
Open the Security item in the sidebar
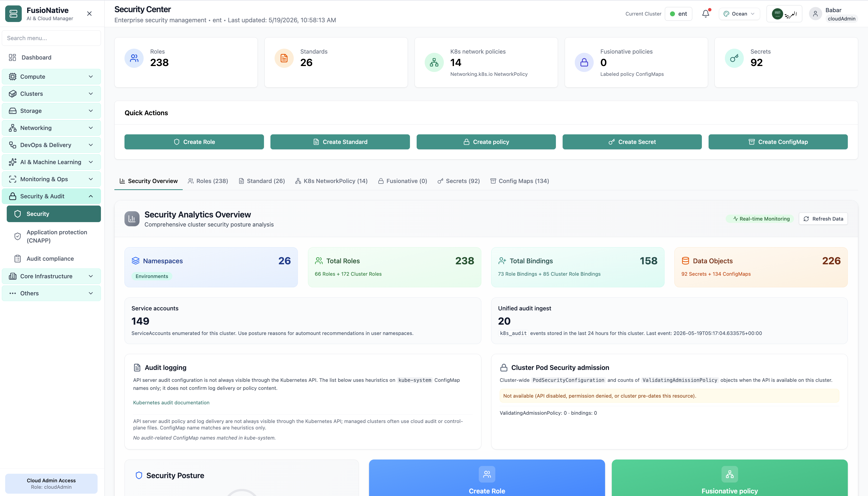pos(54,214)
